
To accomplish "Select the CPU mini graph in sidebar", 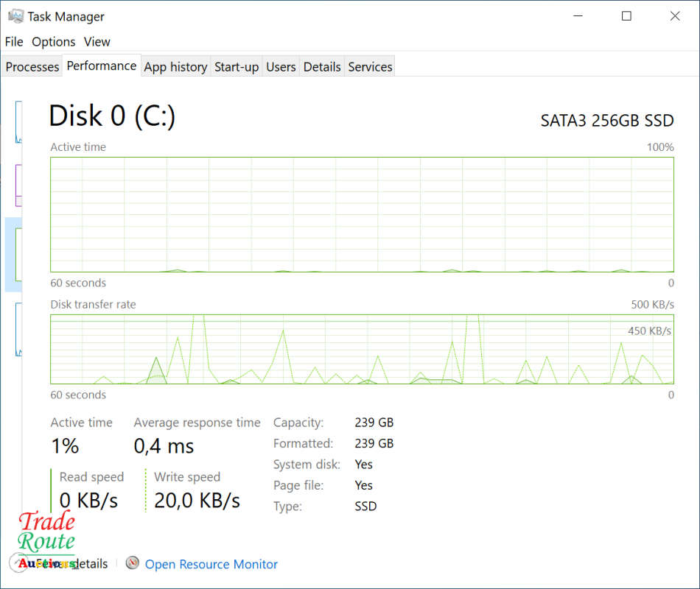I will click(x=18, y=121).
